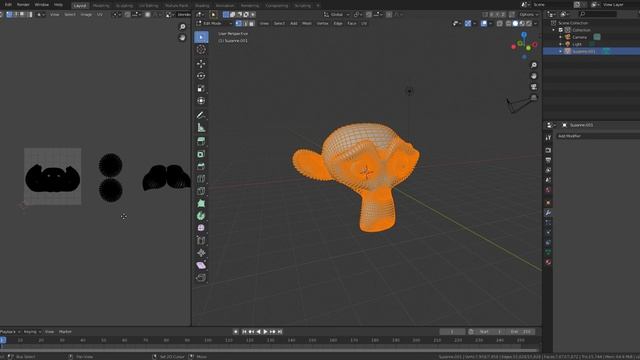Open the Mesh menu in 3D viewport

coord(307,23)
